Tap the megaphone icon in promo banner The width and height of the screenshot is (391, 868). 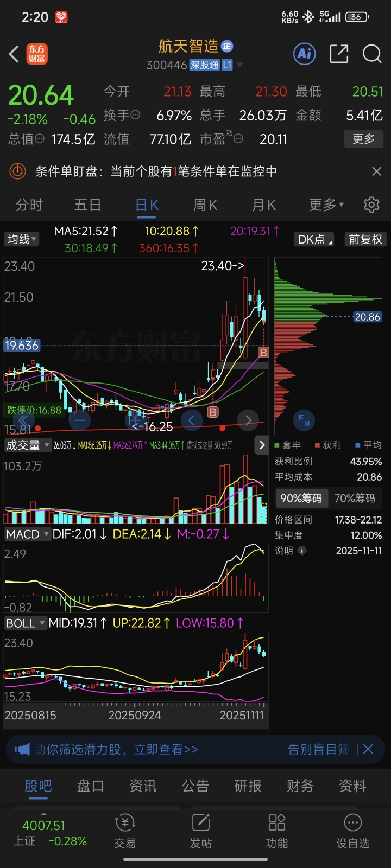pyautogui.click(x=22, y=749)
